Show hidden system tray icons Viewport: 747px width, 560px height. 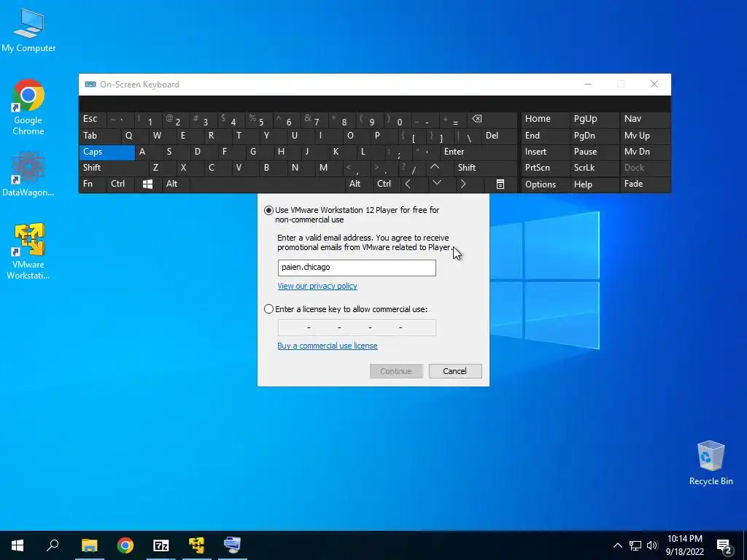click(x=617, y=545)
